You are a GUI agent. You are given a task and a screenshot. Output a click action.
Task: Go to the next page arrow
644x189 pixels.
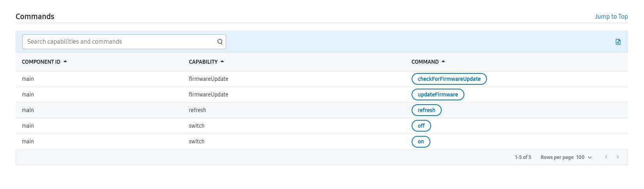(x=617, y=157)
